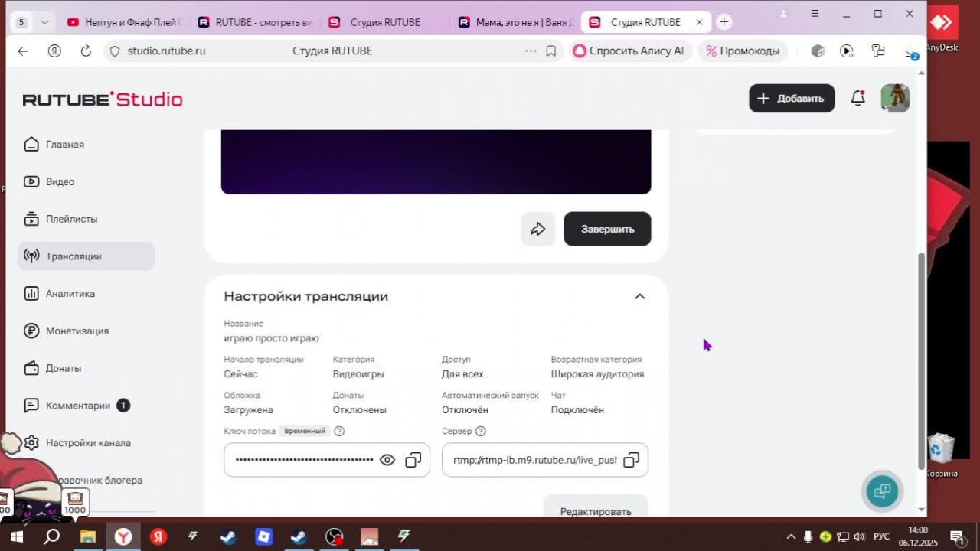Screen dimensions: 980x551
Task: Go back in the browser
Action: [x=23, y=51]
